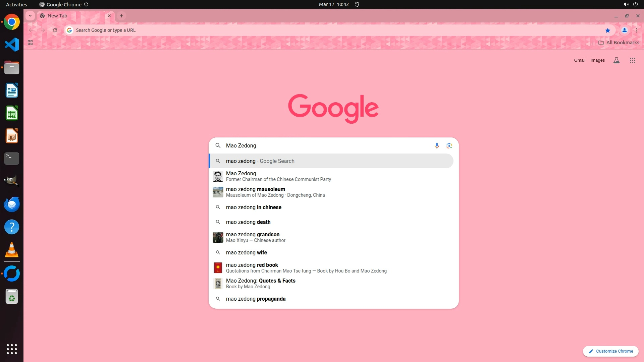Open Google Lens image search icon
Screen dimensions: 644x362
449,145
